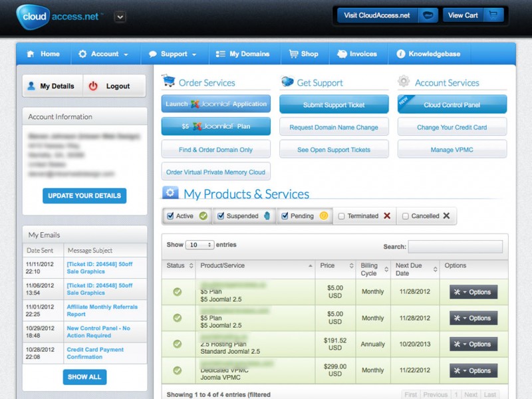532x399 pixels.
Task: Open the Knowledgebase menu item
Action: pos(428,54)
